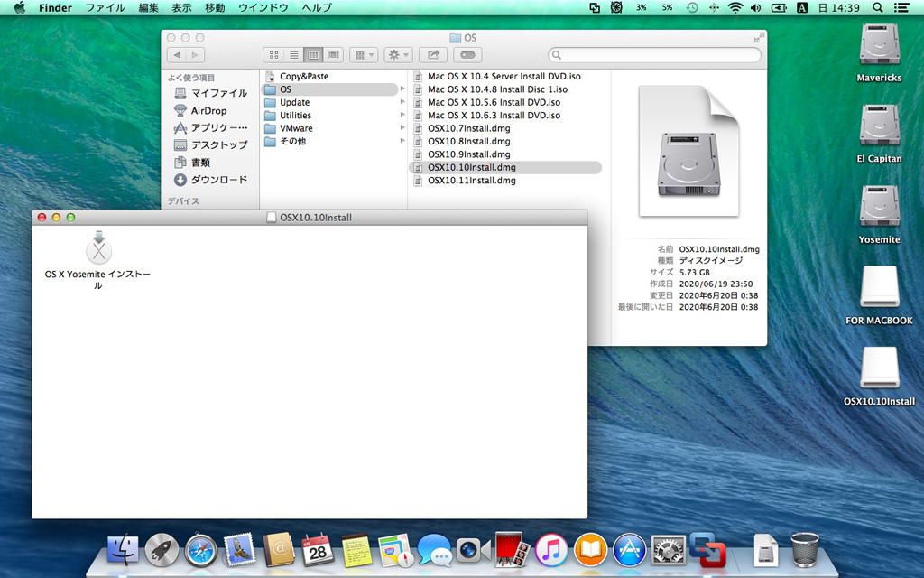
Task: Select デスクトップ in sidebar
Action: click(x=211, y=144)
